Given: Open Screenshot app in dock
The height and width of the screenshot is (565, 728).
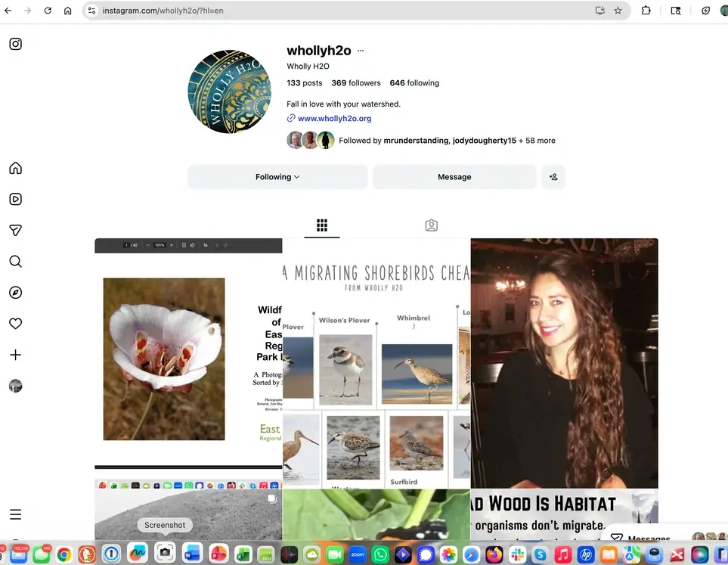Looking at the screenshot, I should pos(164,553).
